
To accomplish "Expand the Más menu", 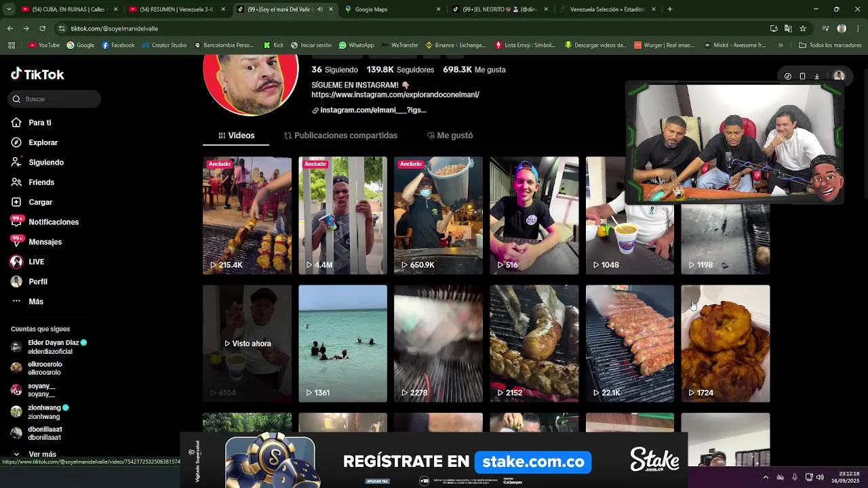I will point(27,302).
